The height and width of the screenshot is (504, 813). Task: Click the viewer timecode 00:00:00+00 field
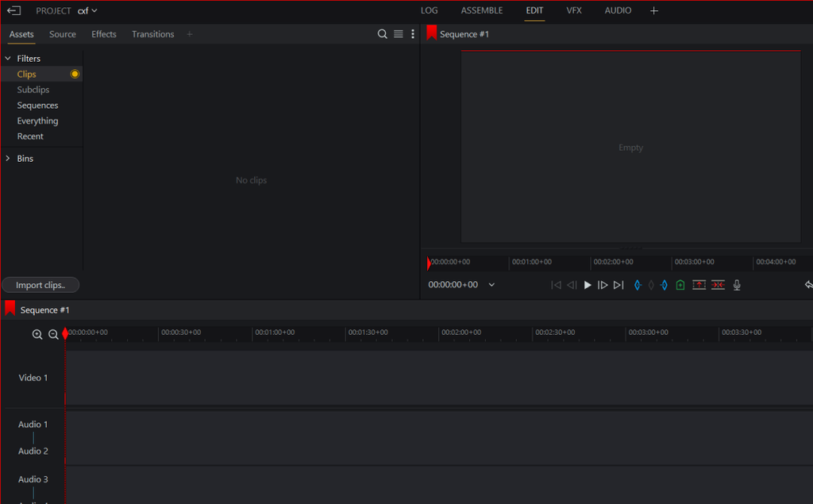[x=453, y=285]
